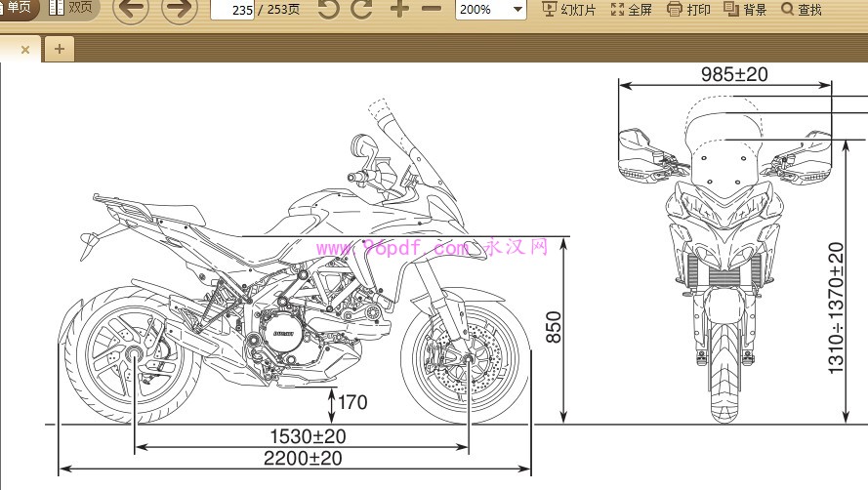The height and width of the screenshot is (490, 868).
Task: Edit the current page number field
Action: [x=232, y=10]
